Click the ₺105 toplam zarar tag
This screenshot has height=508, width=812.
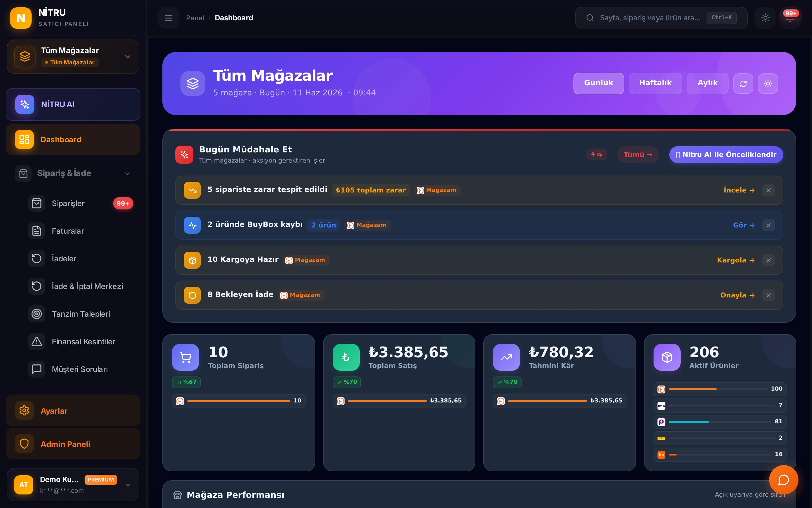[x=370, y=190]
